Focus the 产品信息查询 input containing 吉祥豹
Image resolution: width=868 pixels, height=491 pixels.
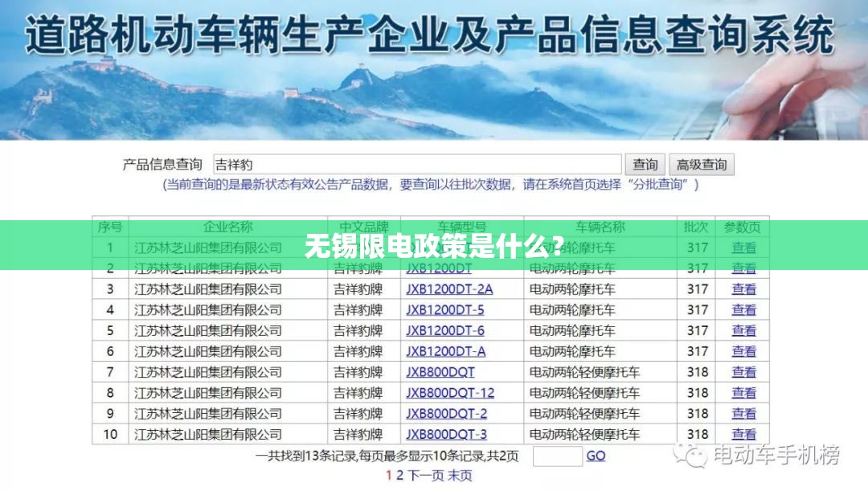coord(417,165)
